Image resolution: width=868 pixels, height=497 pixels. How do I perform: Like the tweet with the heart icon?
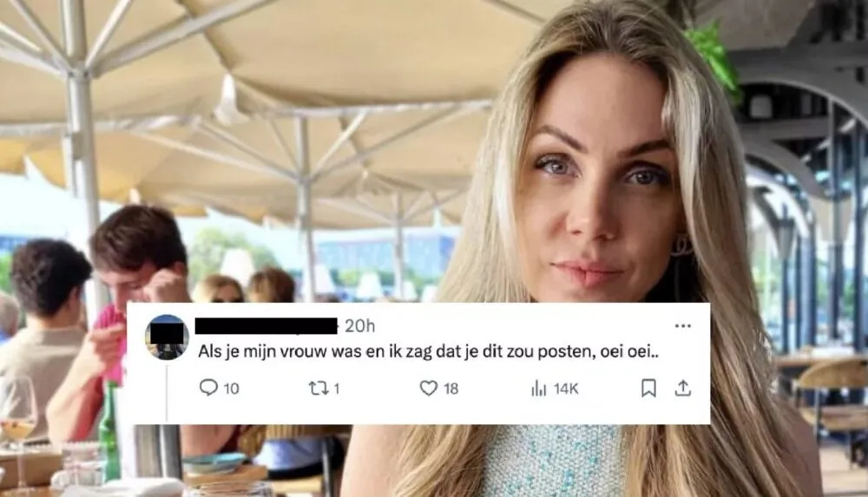point(429,388)
